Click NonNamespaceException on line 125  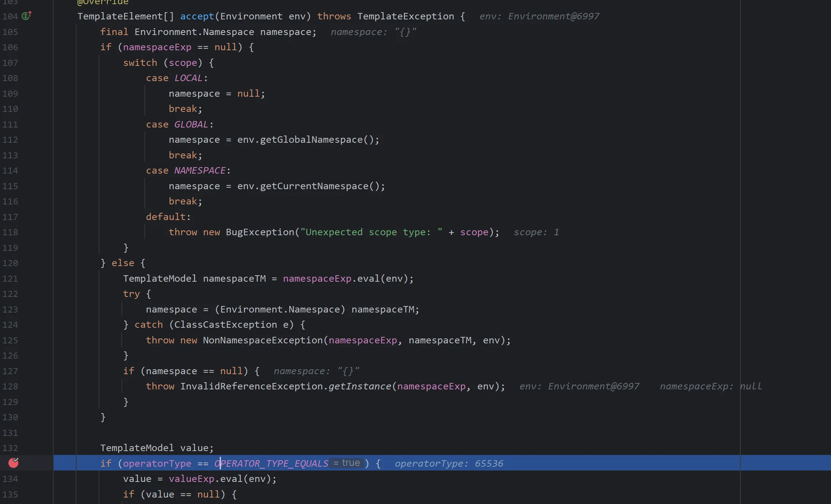click(262, 340)
